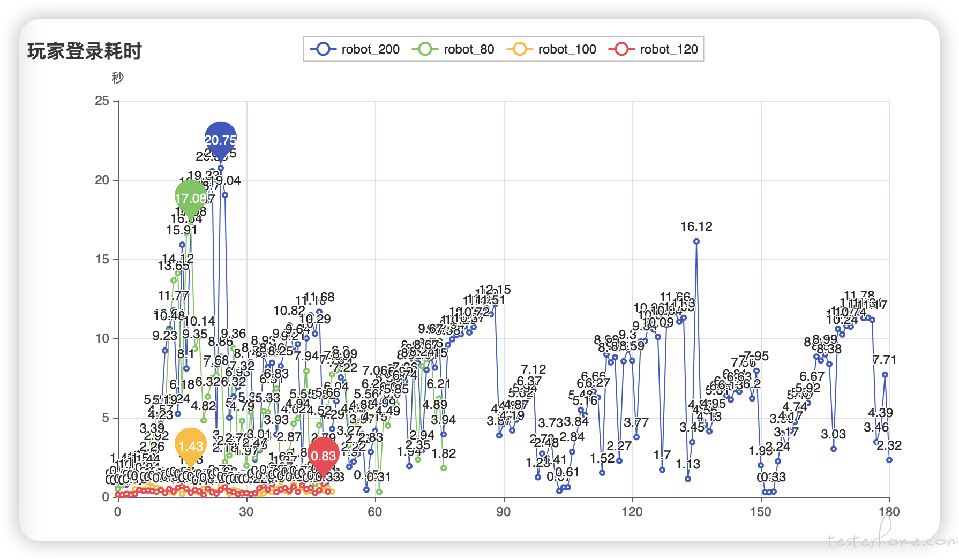Click the 3.84 data point label
This screenshot has width=959, height=560.
coord(576,421)
